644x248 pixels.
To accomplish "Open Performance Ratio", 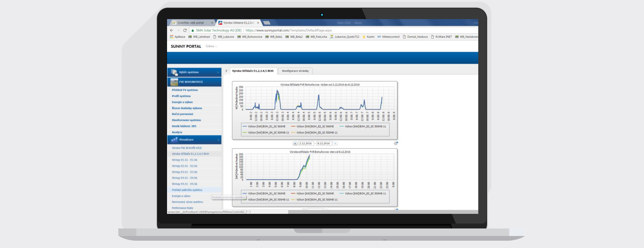I will pos(182,208).
